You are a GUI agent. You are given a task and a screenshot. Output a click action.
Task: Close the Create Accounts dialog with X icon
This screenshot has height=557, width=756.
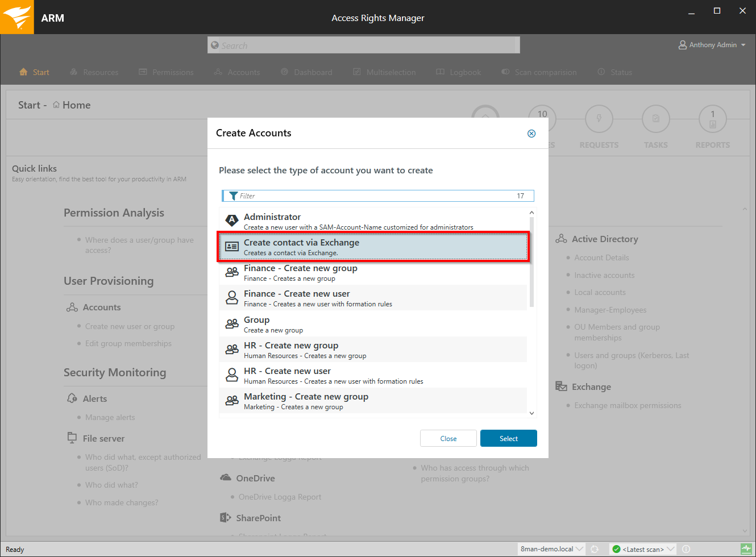pyautogui.click(x=531, y=134)
